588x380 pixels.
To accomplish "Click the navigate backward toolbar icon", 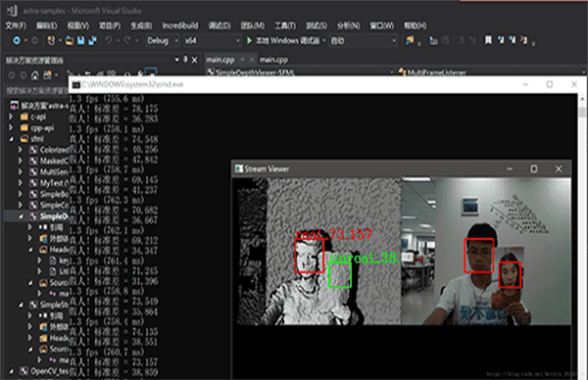I will point(17,40).
